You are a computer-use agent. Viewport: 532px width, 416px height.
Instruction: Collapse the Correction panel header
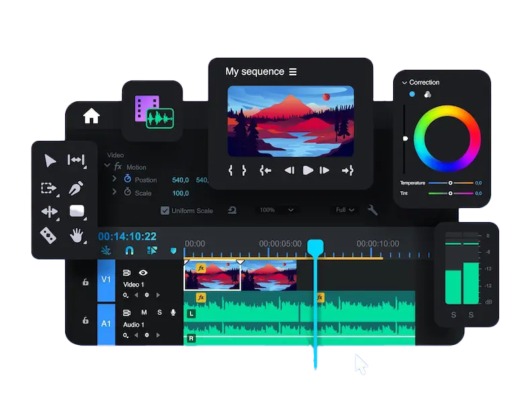click(405, 83)
